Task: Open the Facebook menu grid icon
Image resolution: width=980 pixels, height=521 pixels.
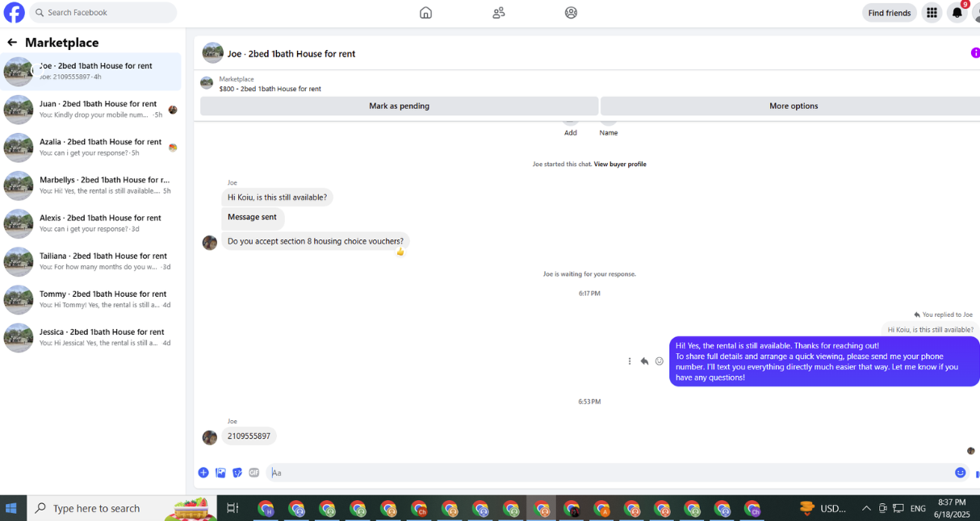Action: [x=932, y=12]
